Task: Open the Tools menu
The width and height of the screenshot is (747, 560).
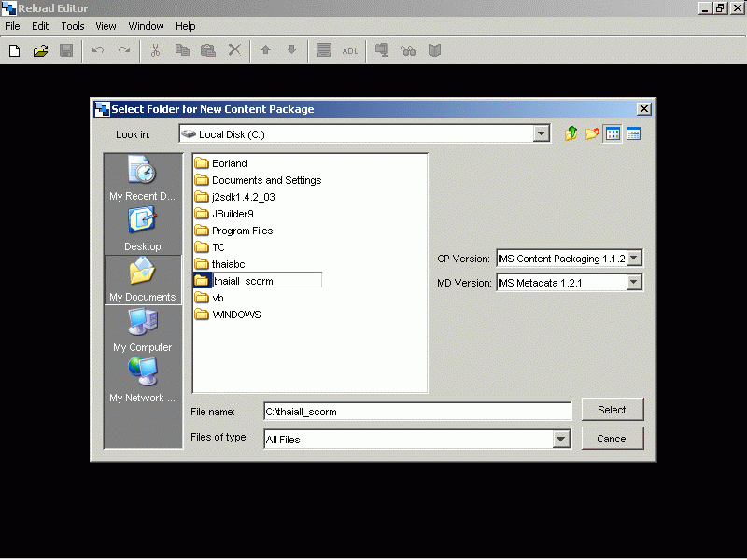Action: pyautogui.click(x=72, y=26)
